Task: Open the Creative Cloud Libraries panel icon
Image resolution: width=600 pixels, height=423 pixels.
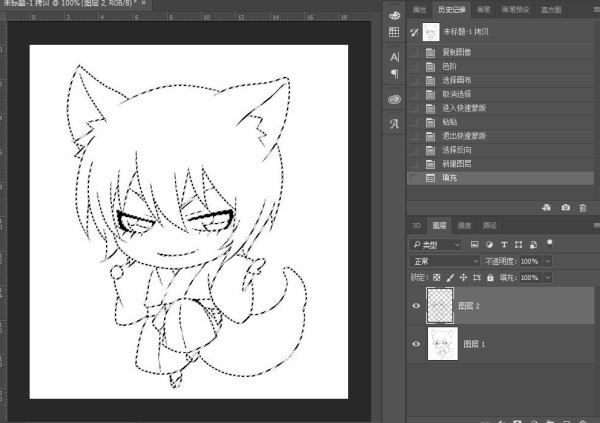Action: coord(394,99)
